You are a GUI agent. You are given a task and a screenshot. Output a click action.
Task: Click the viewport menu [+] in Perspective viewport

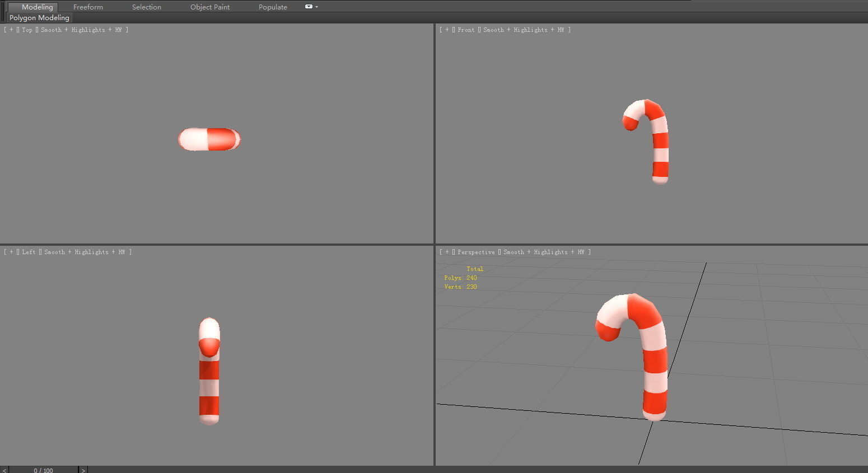tap(446, 252)
